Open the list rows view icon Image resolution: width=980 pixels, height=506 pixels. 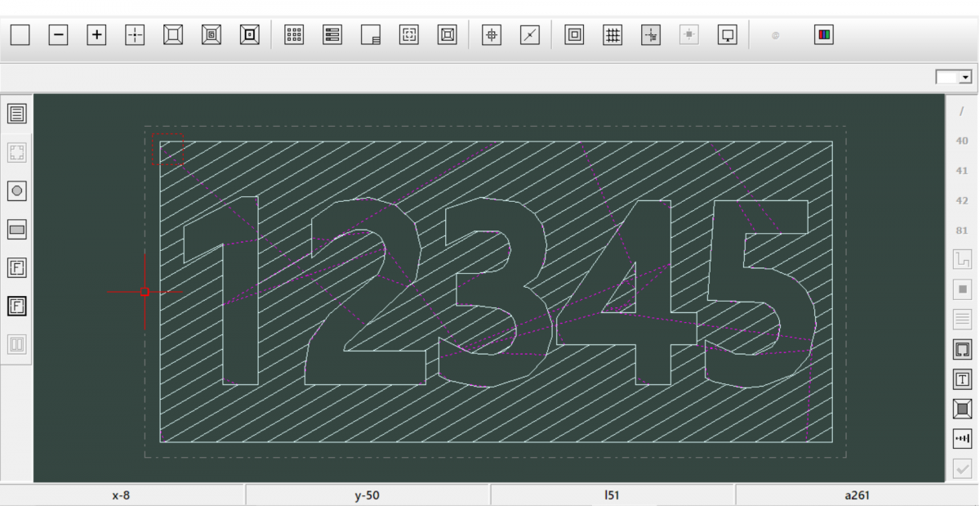coord(332,35)
